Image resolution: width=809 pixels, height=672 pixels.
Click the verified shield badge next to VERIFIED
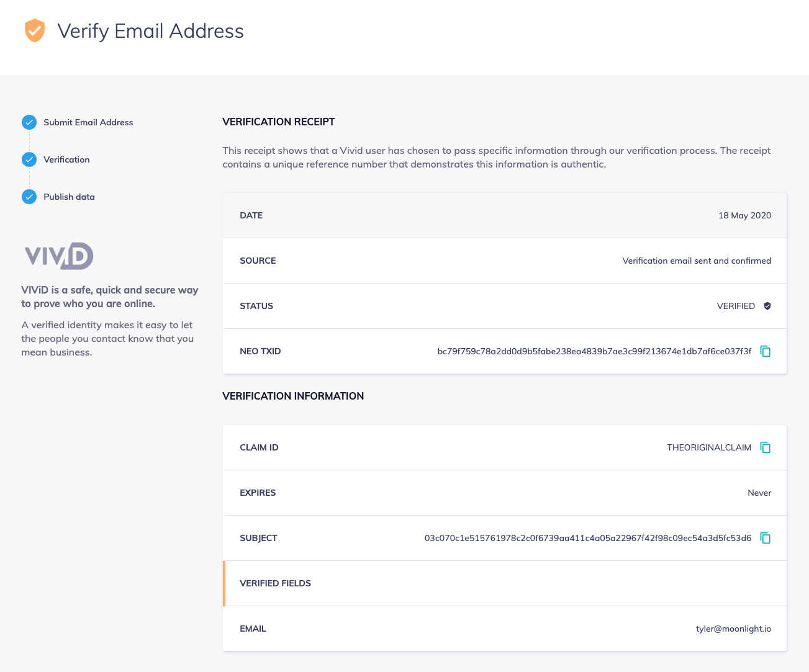[x=767, y=306]
